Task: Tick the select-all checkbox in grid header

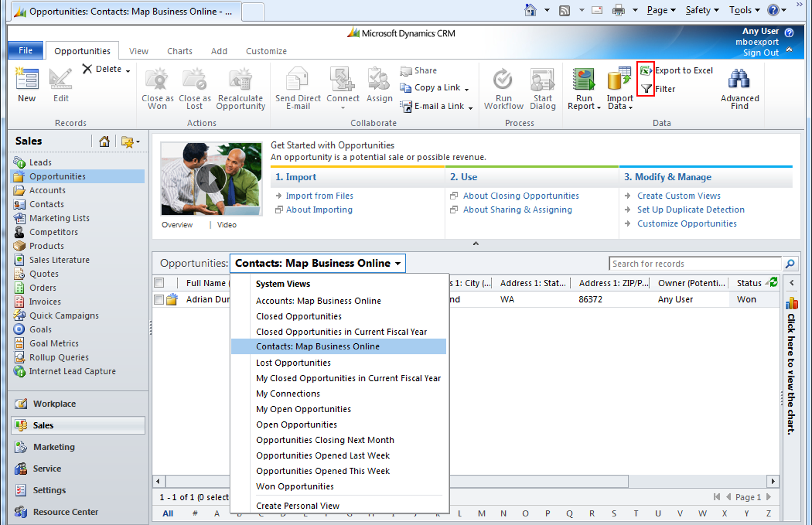Action: pyautogui.click(x=159, y=283)
